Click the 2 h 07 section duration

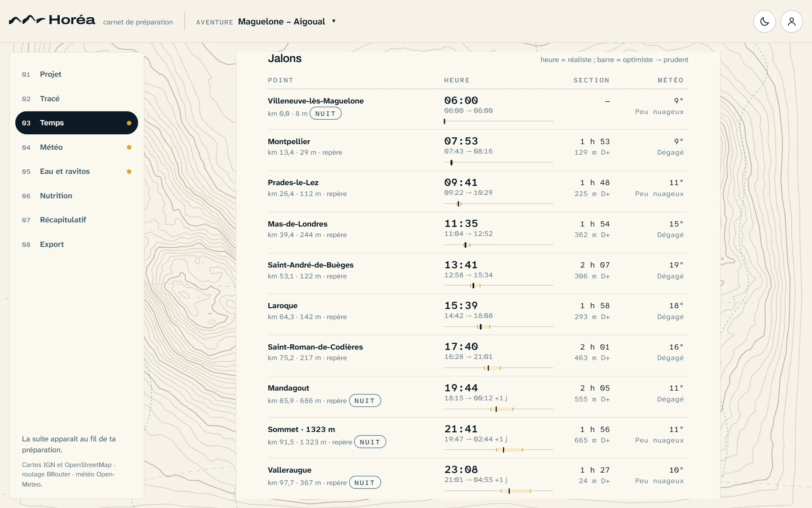point(595,265)
